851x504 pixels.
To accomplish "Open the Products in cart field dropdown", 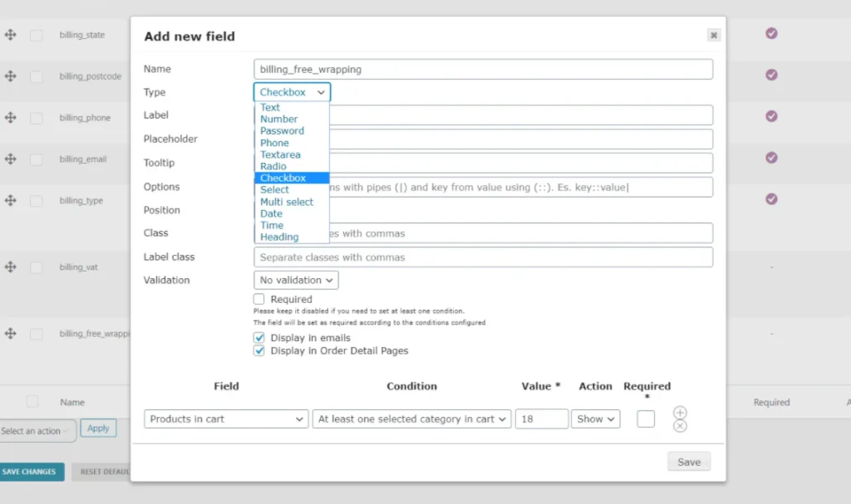I will [225, 419].
